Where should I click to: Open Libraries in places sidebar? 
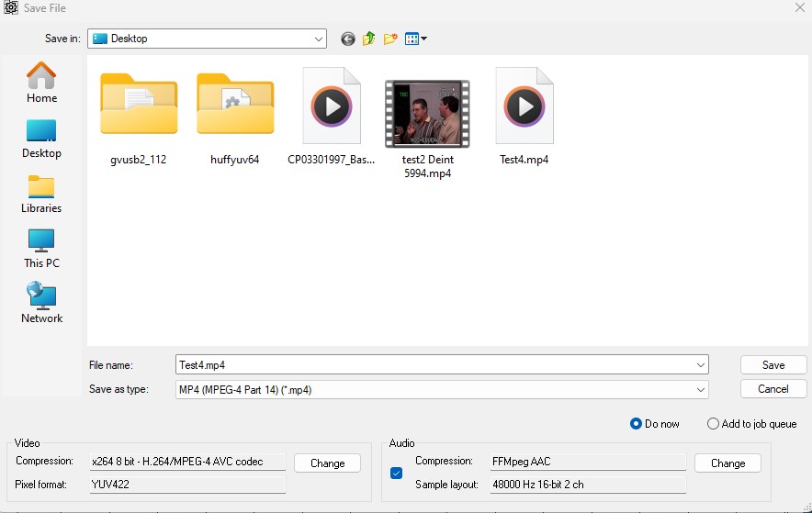pyautogui.click(x=41, y=194)
